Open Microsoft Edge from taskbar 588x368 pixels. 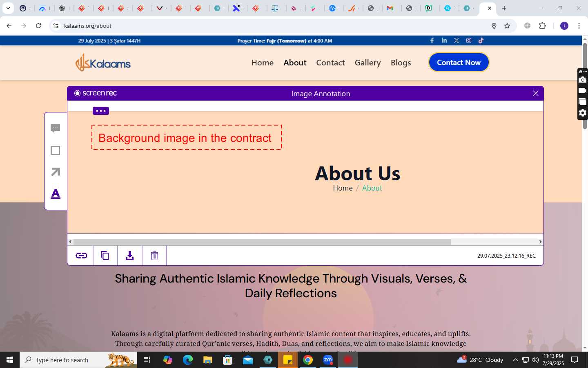(x=187, y=360)
